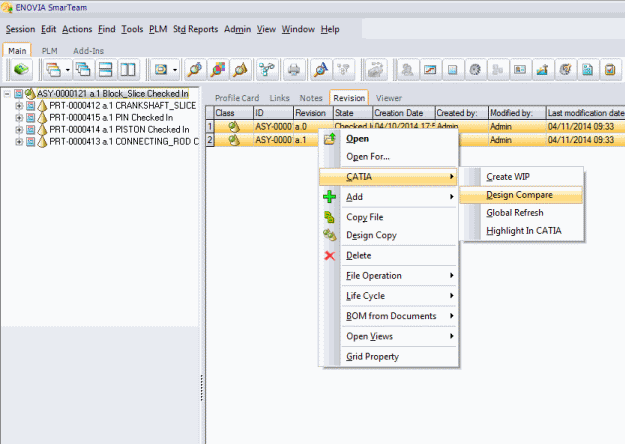Click the Modified by column header
This screenshot has height=444, width=625.
(517, 113)
